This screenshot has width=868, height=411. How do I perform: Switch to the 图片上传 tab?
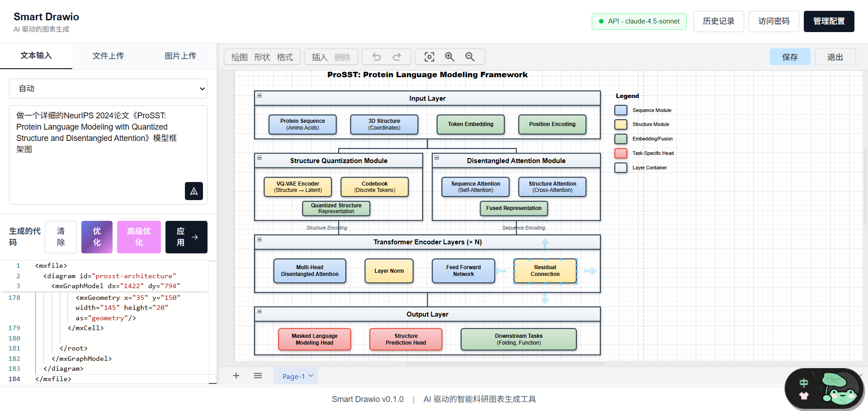coord(180,56)
